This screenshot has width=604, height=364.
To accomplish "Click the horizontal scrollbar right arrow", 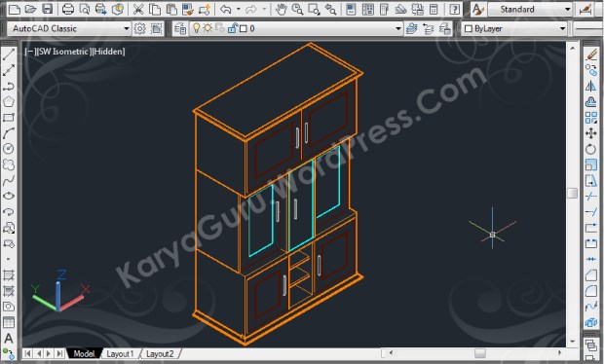I will pyautogui.click(x=559, y=352).
